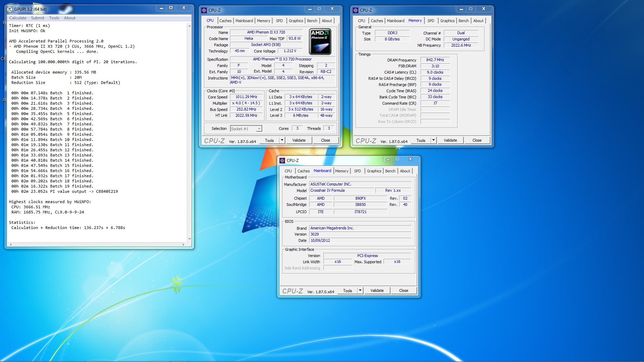Click Validate in the Mainboard window
The image size is (644, 362).
coord(377,290)
